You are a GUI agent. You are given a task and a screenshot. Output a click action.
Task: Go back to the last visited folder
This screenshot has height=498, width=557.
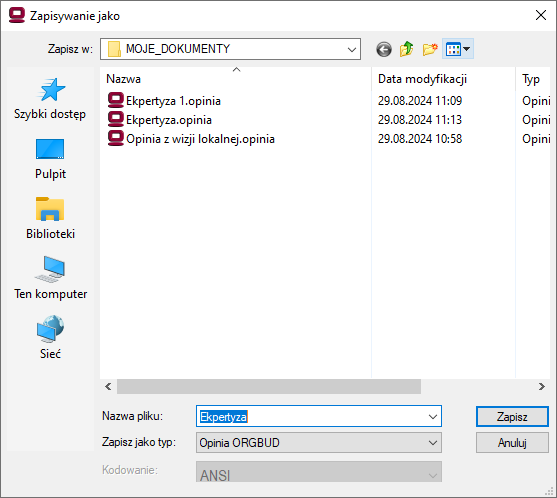coord(384,49)
